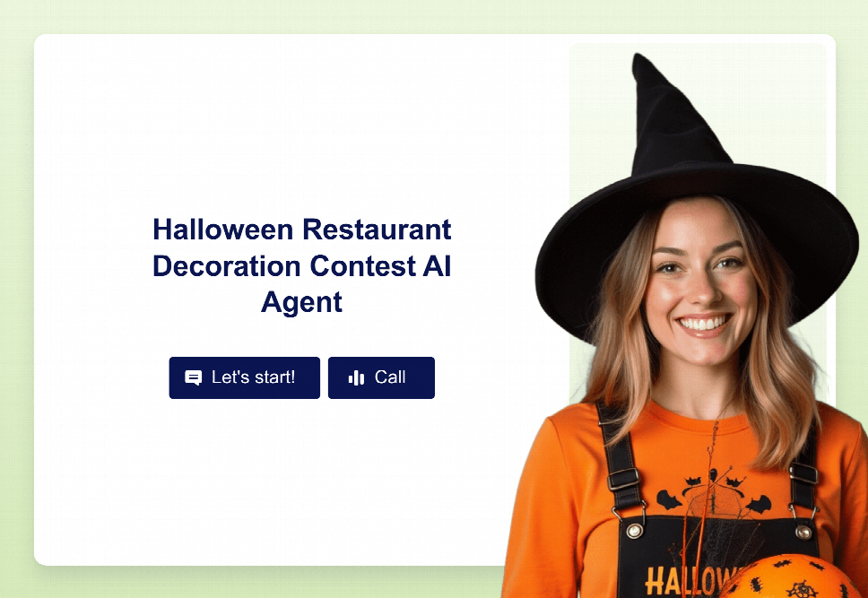Click the Decoration Contest AI heading line
The height and width of the screenshot is (598, 868).
301,265
